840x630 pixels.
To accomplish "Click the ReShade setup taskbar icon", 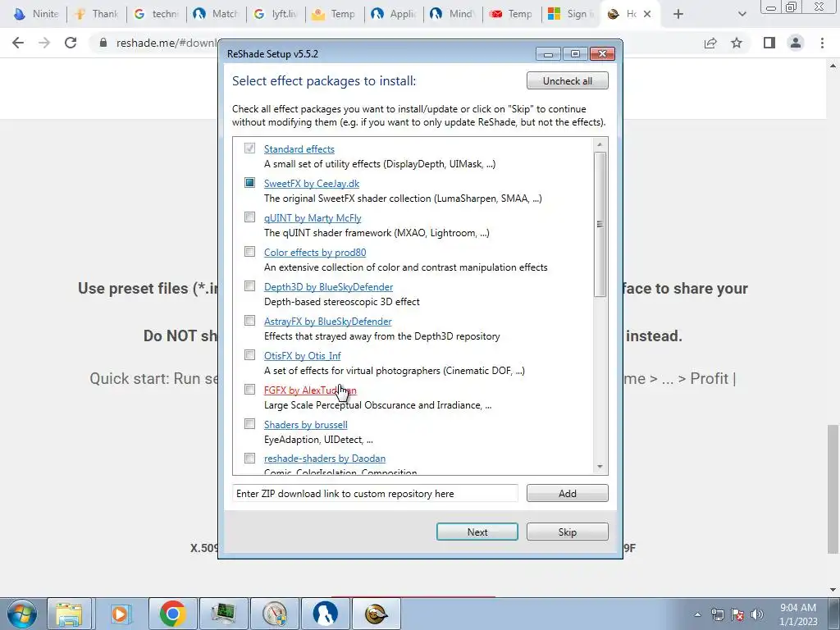I will [x=376, y=614].
